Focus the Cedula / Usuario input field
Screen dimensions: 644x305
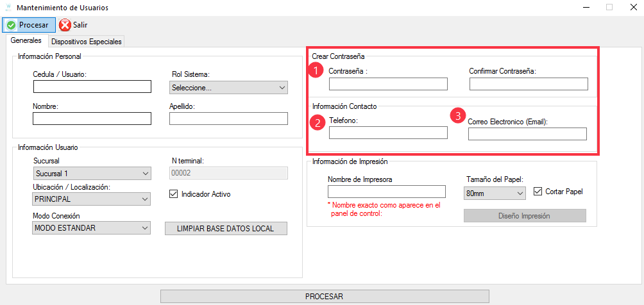[x=92, y=87]
